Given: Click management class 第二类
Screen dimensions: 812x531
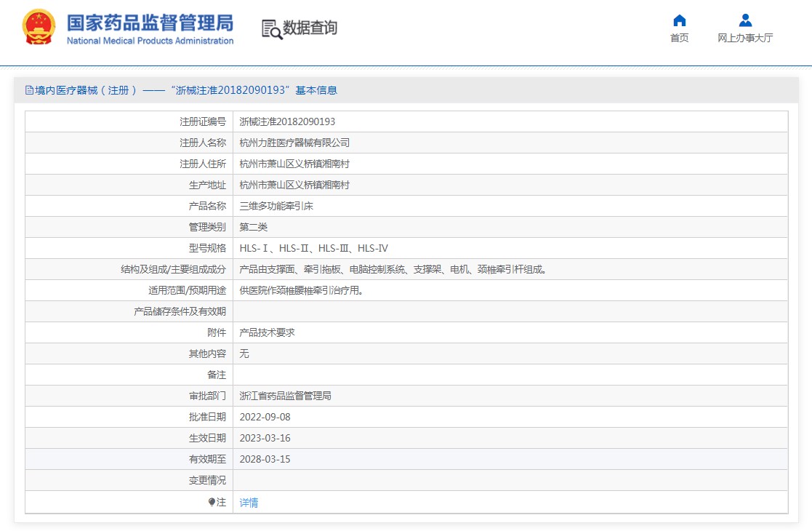Looking at the screenshot, I should (x=253, y=228).
